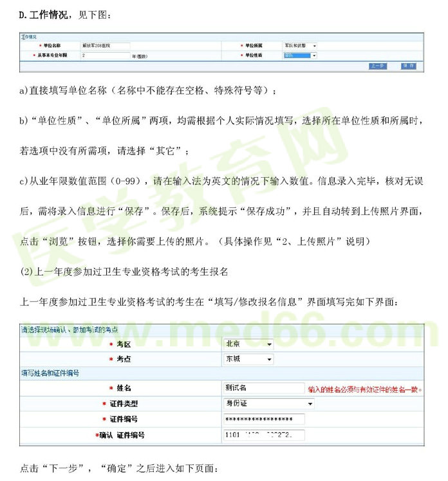Click the red asterisk beside 姓名 label

tap(111, 388)
